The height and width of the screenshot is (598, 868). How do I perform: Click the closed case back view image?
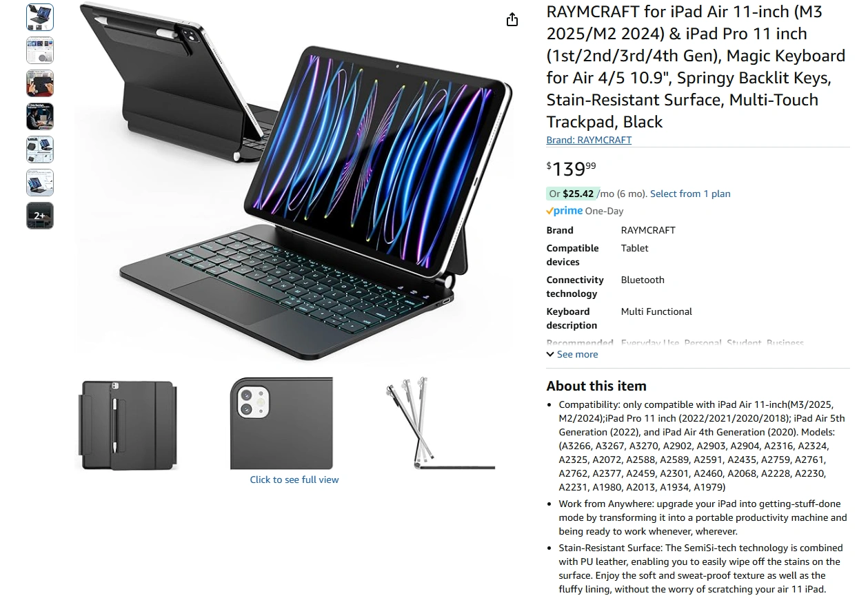click(x=128, y=424)
